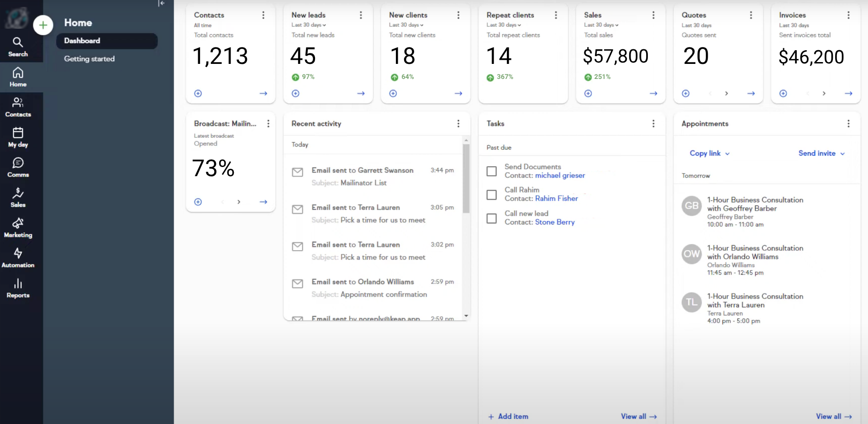Viewport: 868px width, 424px height.
Task: Open Contacts in the left sidebar
Action: coord(18,107)
